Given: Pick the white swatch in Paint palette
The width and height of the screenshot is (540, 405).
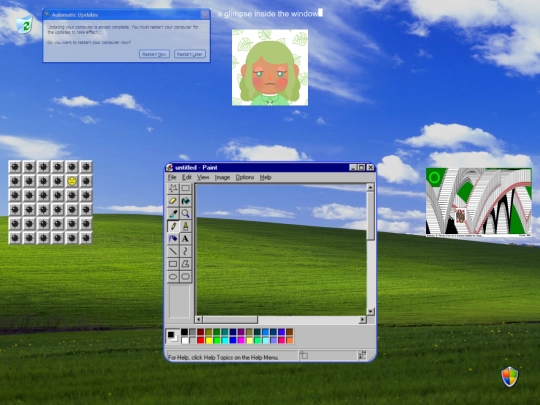Looking at the screenshot, I should pos(185,341).
